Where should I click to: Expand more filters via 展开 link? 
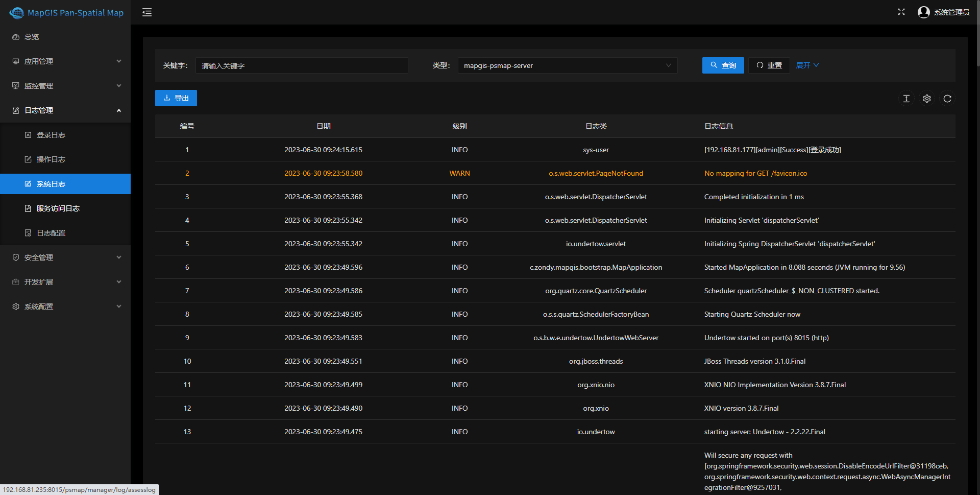[807, 65]
